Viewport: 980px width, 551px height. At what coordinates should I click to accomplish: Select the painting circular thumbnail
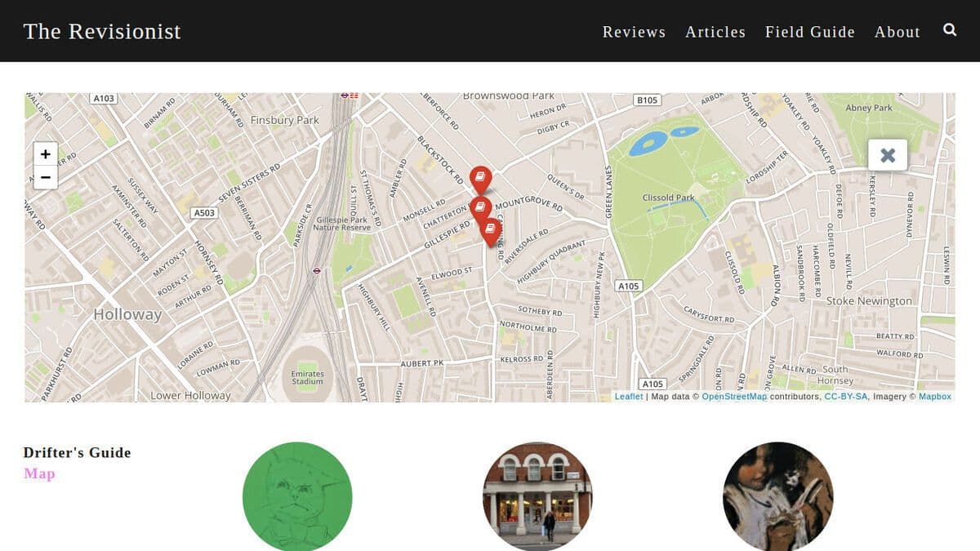(777, 496)
